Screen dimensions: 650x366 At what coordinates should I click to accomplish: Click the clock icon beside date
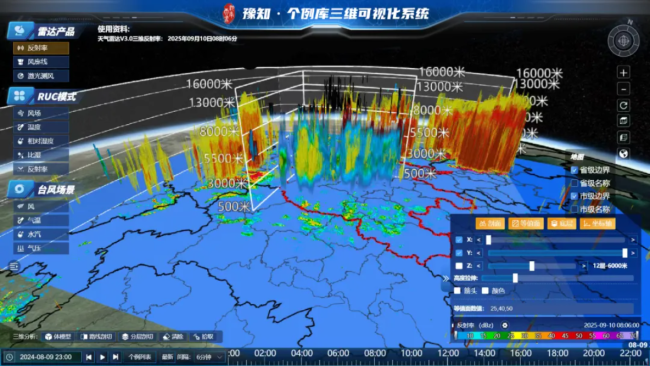[x=9, y=357]
